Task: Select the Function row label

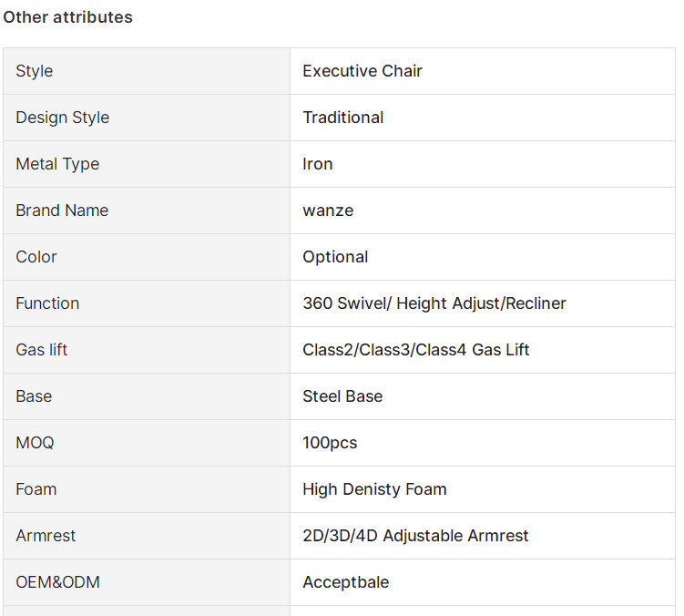Action: (47, 303)
